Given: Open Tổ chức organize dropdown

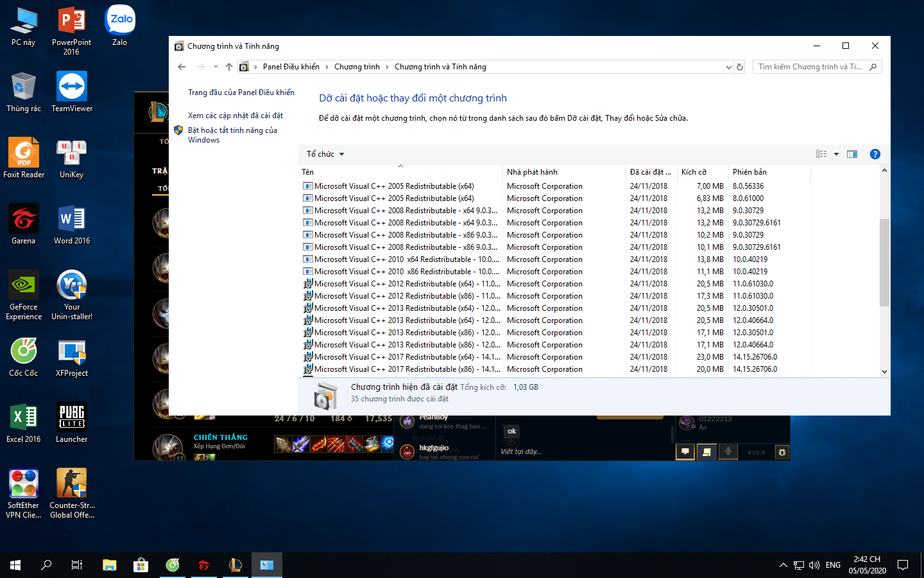Looking at the screenshot, I should click(x=325, y=154).
